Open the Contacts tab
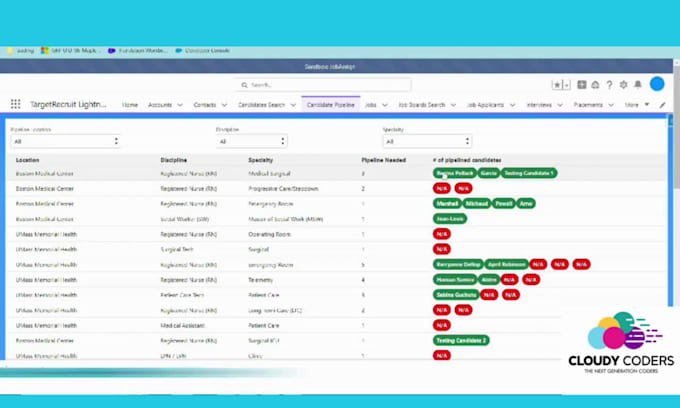 tap(205, 105)
